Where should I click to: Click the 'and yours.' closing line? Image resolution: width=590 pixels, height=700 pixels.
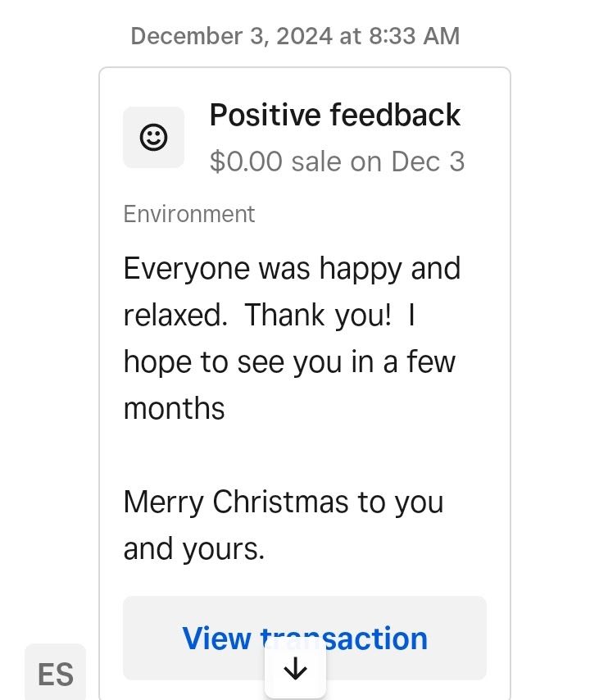(194, 549)
